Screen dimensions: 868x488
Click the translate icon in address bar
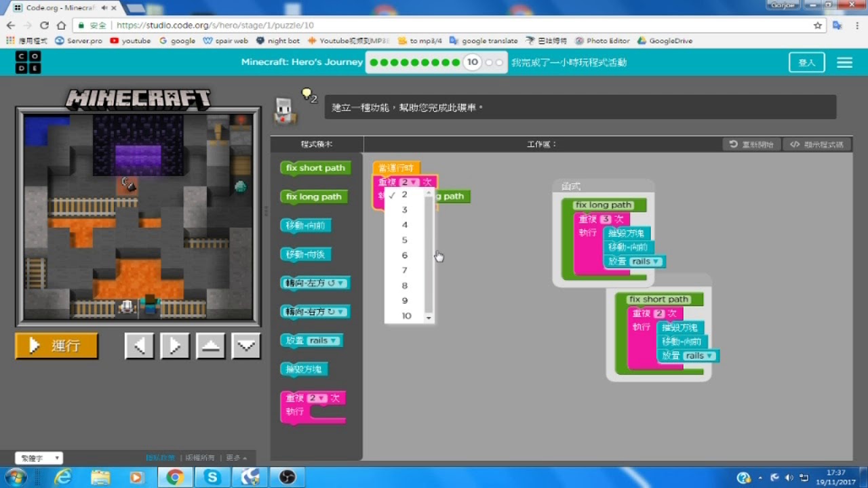coord(837,25)
